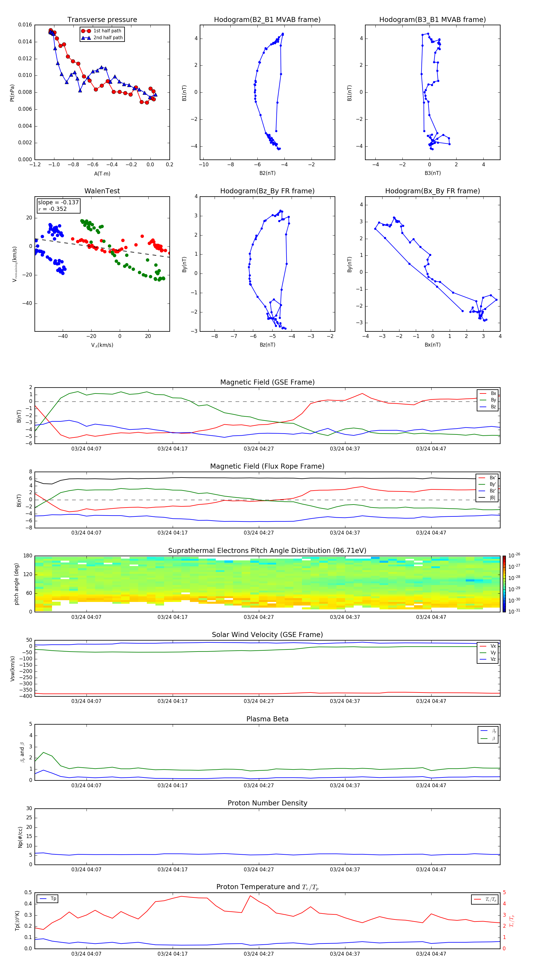Click the Suprathermal Electrons Pitch Angle Distribution title
Image resolution: width=535 pixels, height=980 pixels.
[267, 551]
